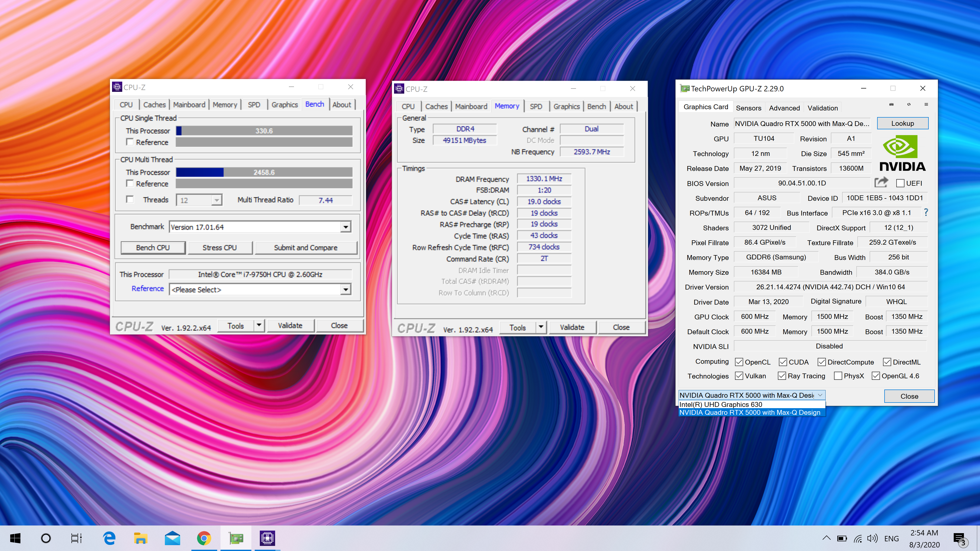This screenshot has width=980, height=551.
Task: Click the Bench CPU button
Action: coord(153,247)
